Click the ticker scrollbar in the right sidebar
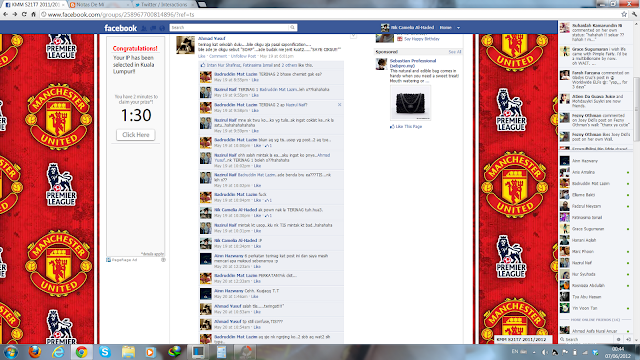Screen dimensions: 640x360 point(636,110)
